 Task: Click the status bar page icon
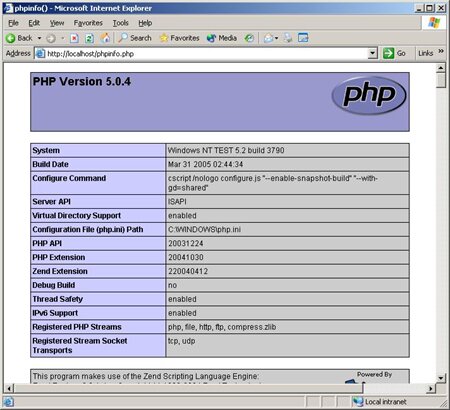(x=8, y=402)
